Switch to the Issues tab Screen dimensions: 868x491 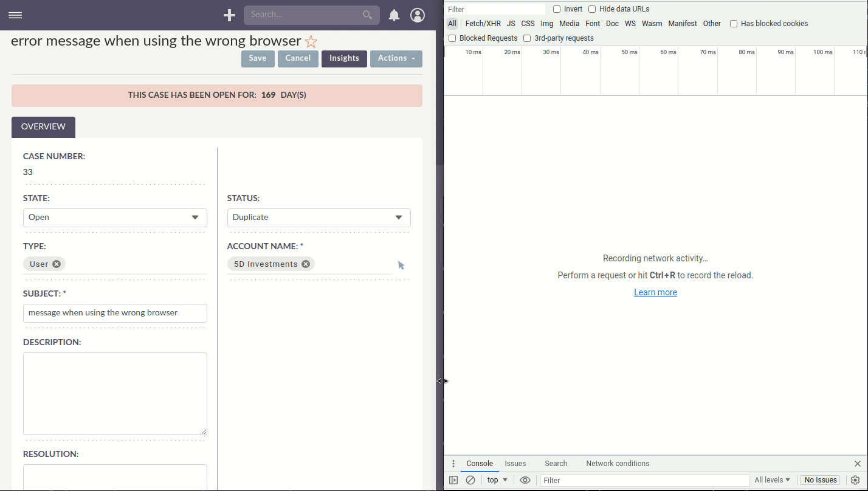pyautogui.click(x=515, y=464)
